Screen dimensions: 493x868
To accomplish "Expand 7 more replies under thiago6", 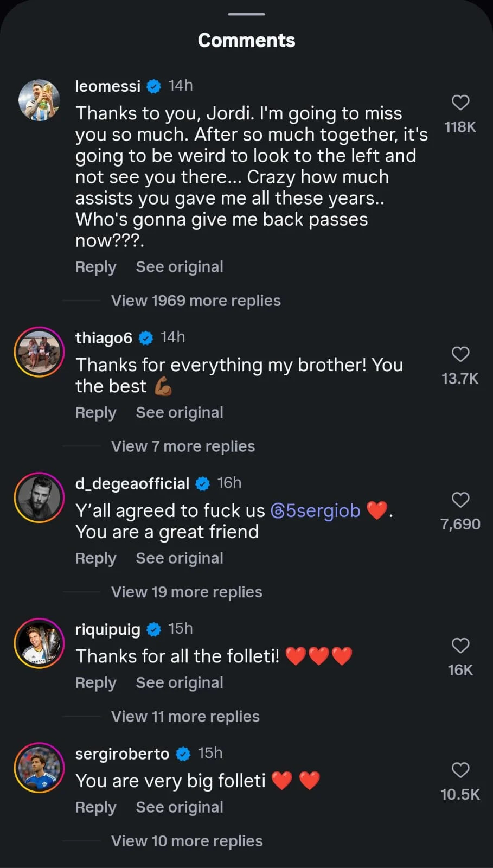I will tap(183, 446).
